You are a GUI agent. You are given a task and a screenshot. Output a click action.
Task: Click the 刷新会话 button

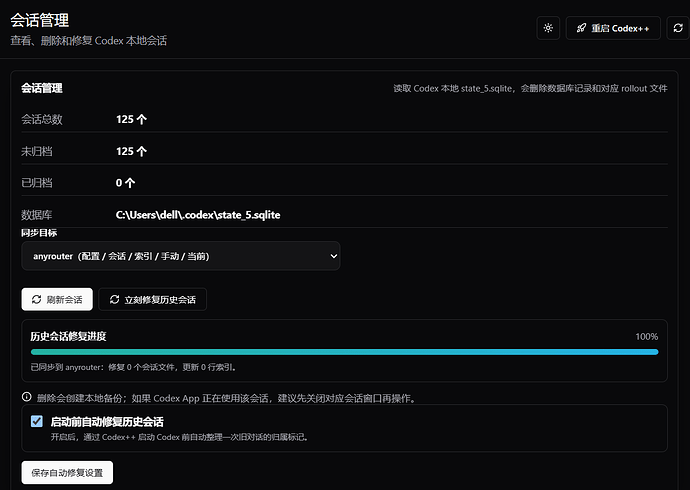click(57, 300)
